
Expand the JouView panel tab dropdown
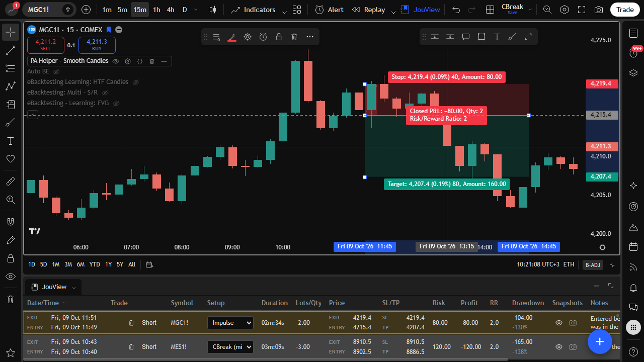[x=74, y=287]
